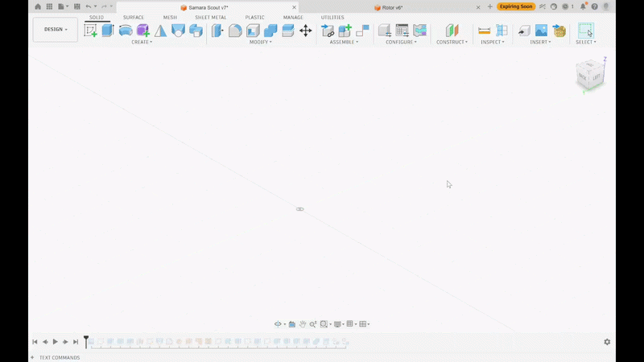Click the New Component icon

click(345, 31)
